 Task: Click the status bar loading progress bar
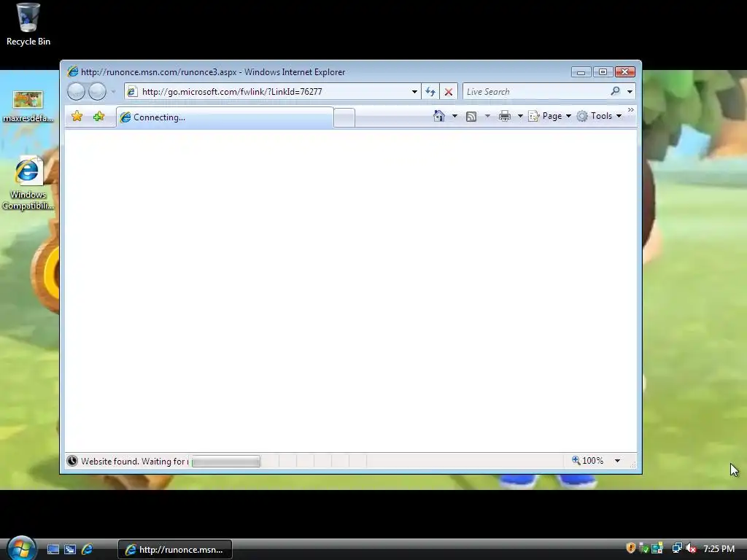(x=226, y=461)
